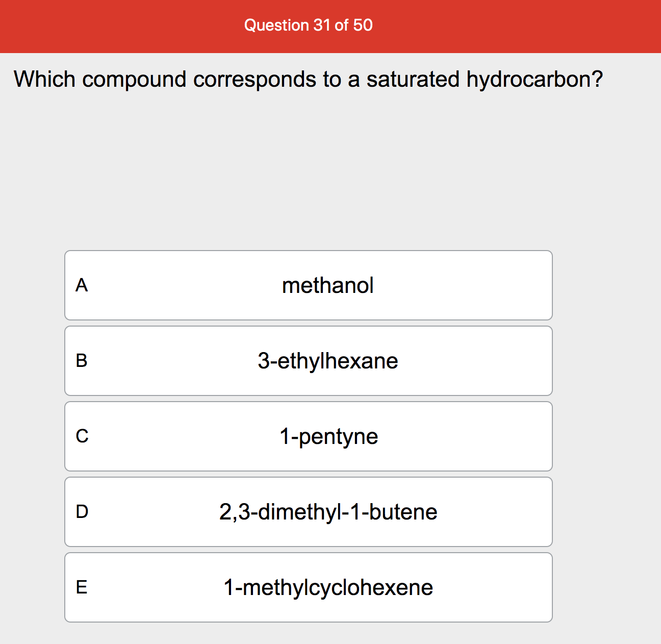Click the question text about saturated hydrocarbons
The image size is (661, 644).
point(308,79)
